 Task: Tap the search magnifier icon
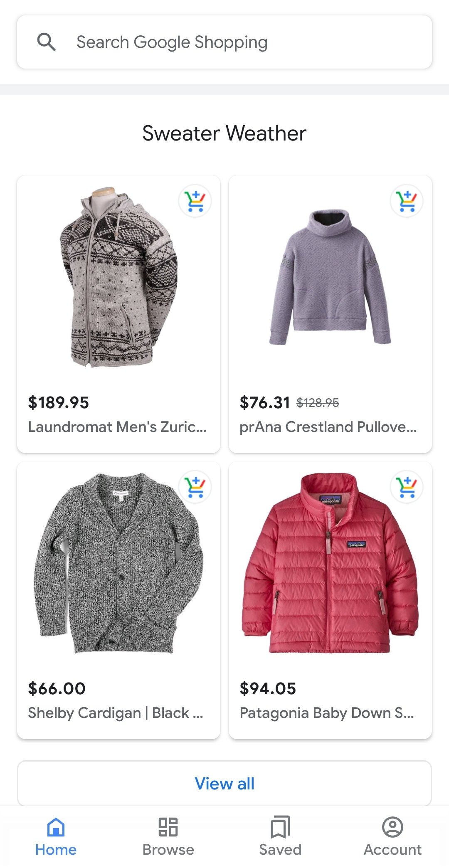(x=46, y=42)
